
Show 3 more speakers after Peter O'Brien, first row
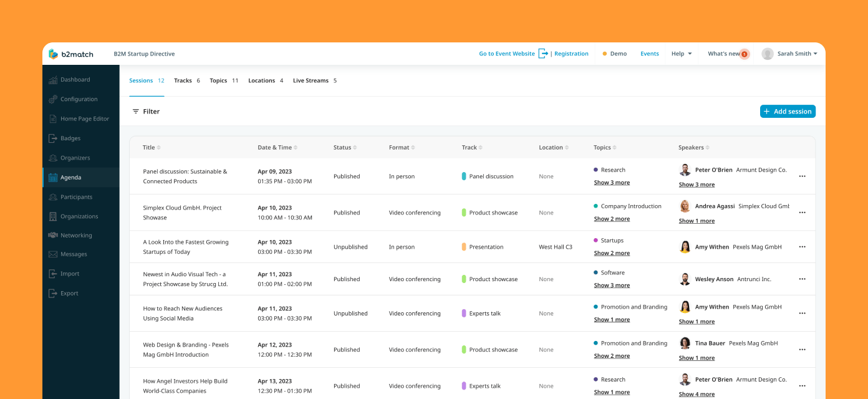pos(697,185)
